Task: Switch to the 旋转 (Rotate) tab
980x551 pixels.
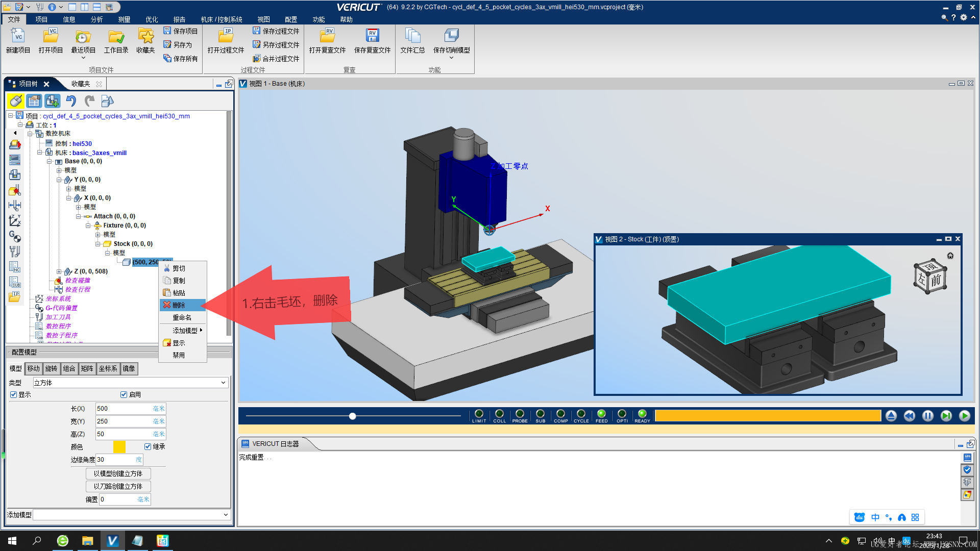Action: (51, 368)
